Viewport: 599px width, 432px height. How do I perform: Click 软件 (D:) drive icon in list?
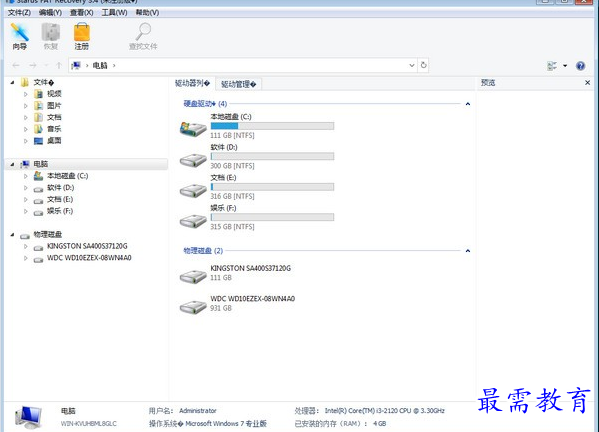pos(193,160)
